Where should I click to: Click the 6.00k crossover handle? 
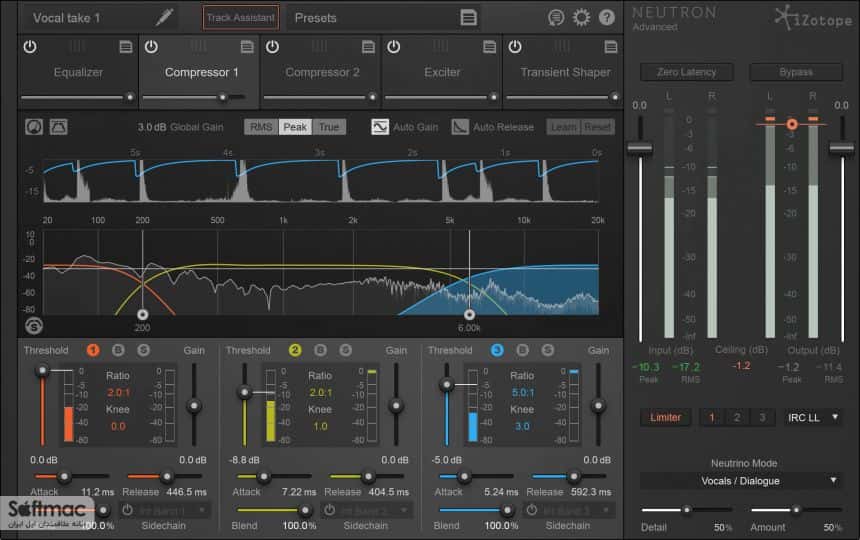[469, 314]
